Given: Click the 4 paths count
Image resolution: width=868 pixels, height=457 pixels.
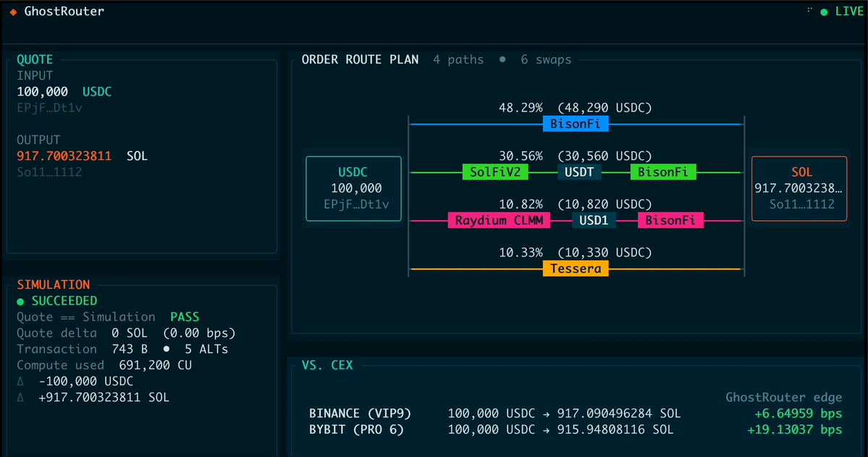Looking at the screenshot, I should point(458,59).
